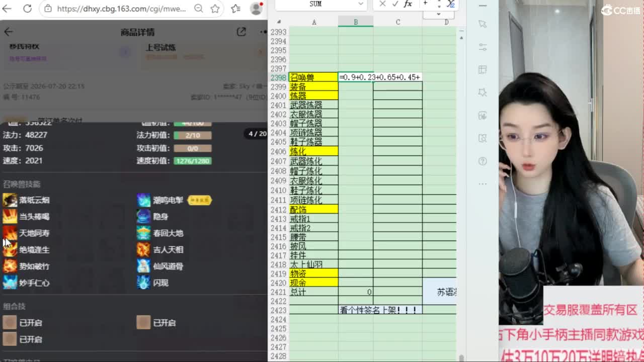
Task: Click the zoom out magnifier in the address bar
Action: pos(199,9)
